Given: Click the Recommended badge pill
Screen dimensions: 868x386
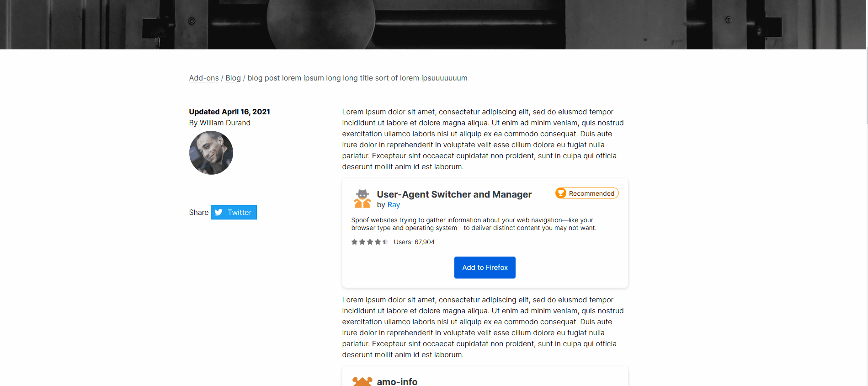Looking at the screenshot, I should [x=586, y=193].
